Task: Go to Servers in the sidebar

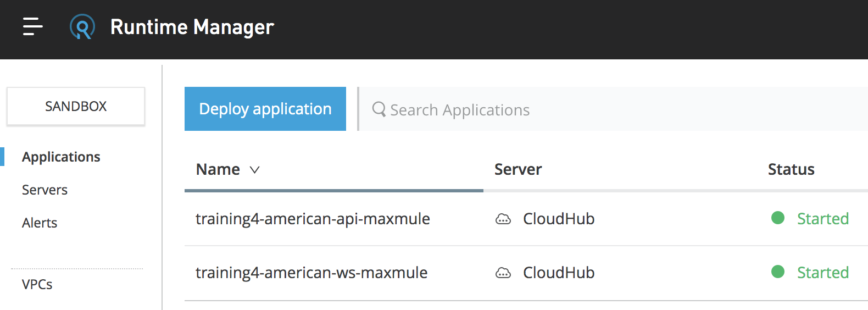Action: [x=44, y=190]
